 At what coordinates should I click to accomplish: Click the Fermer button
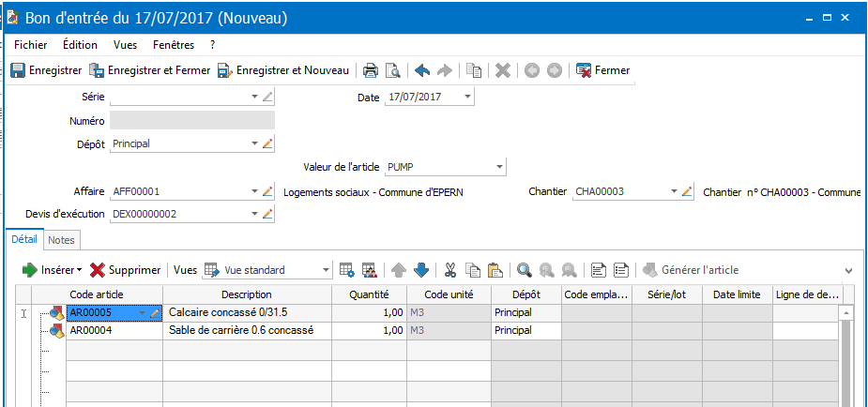(602, 70)
